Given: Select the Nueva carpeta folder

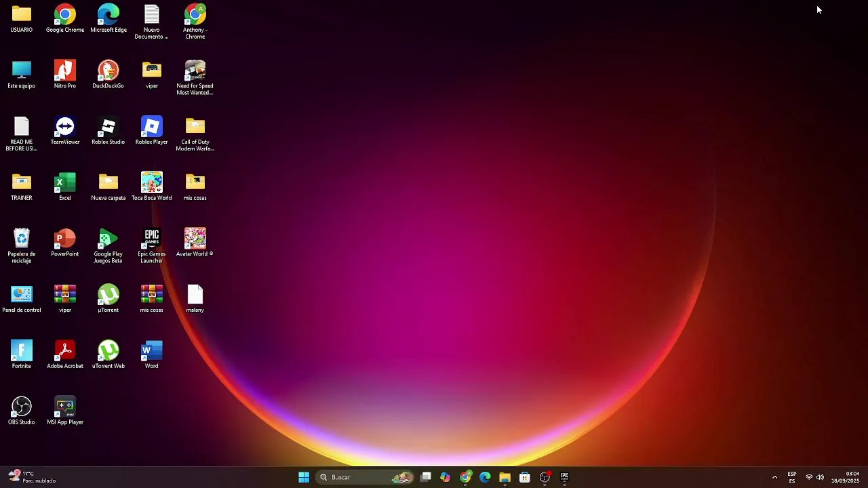Looking at the screenshot, I should pyautogui.click(x=108, y=188).
